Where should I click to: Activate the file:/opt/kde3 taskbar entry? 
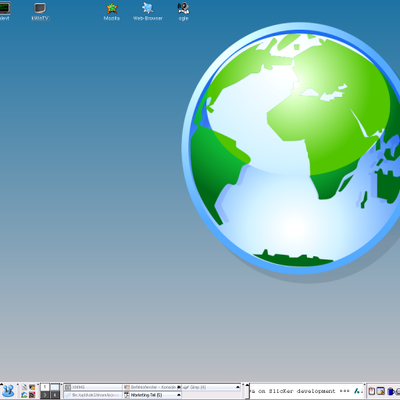(93, 395)
